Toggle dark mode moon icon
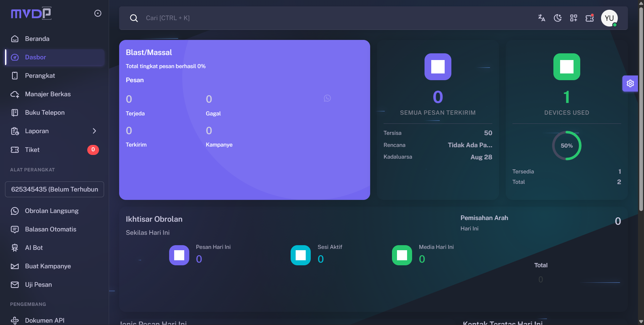Viewport: 644px width, 325px height. (x=557, y=18)
